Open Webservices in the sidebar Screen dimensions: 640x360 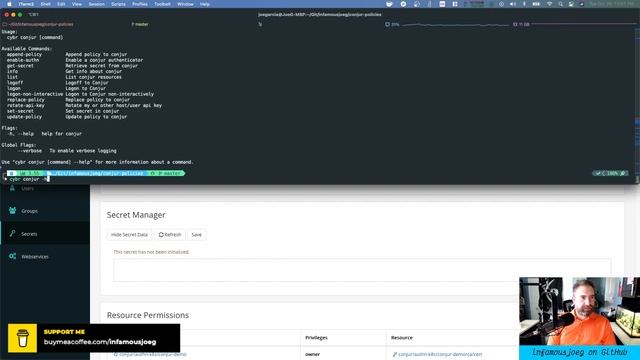pos(45,257)
